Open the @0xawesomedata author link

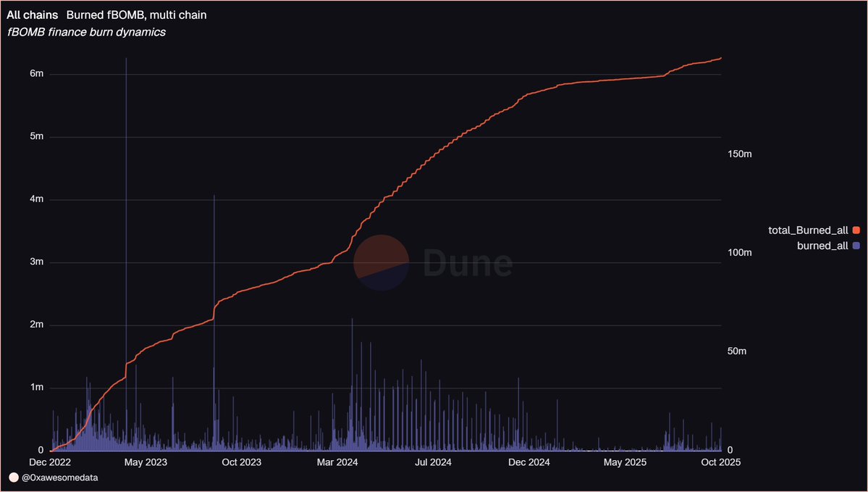click(60, 477)
